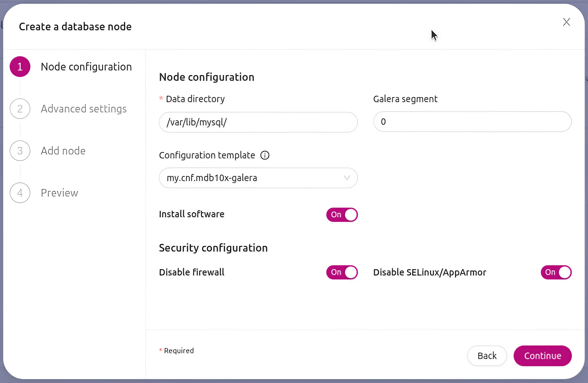The height and width of the screenshot is (383, 588).
Task: Open the Configuration template dropdown
Action: [258, 178]
